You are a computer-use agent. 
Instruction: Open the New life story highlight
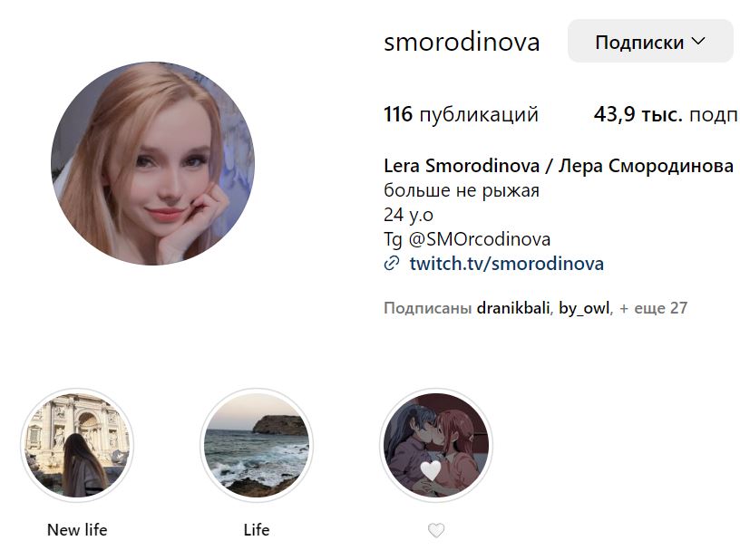pos(77,445)
